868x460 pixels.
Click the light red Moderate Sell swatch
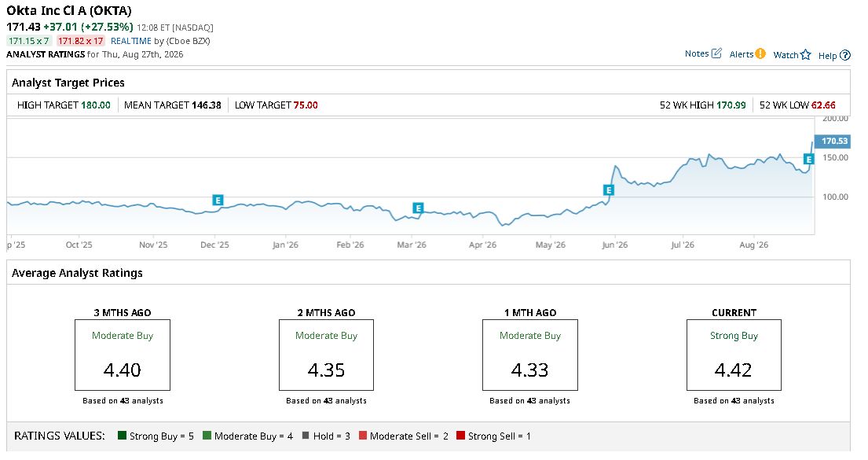click(x=363, y=436)
